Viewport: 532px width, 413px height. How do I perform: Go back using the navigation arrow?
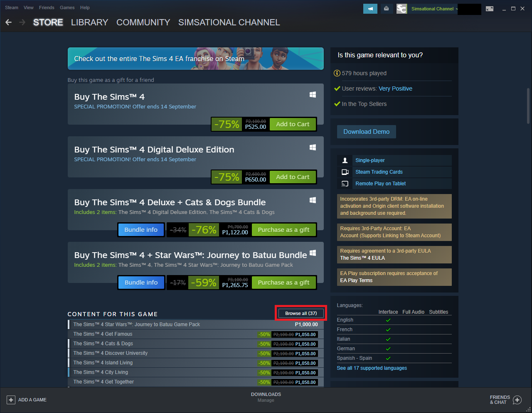tap(8, 22)
